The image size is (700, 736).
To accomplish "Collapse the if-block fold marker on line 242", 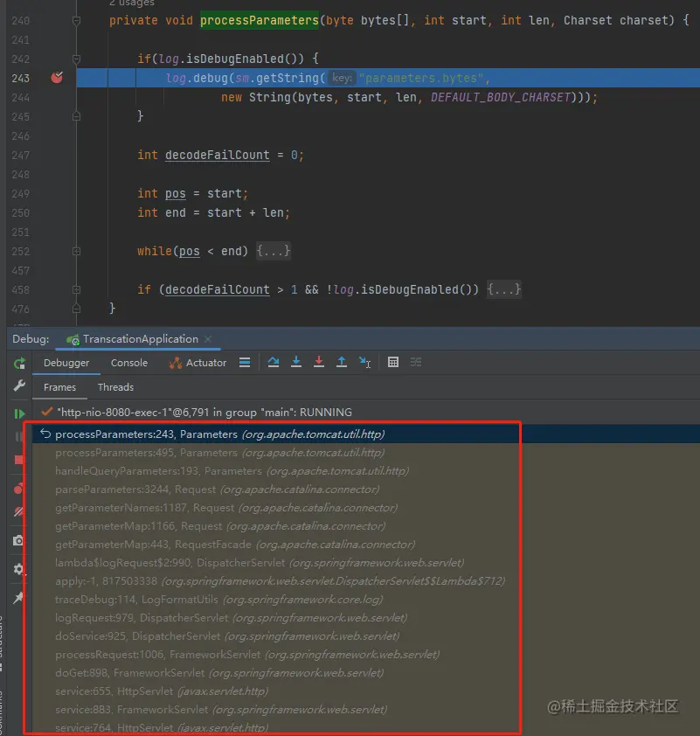I will 77,59.
